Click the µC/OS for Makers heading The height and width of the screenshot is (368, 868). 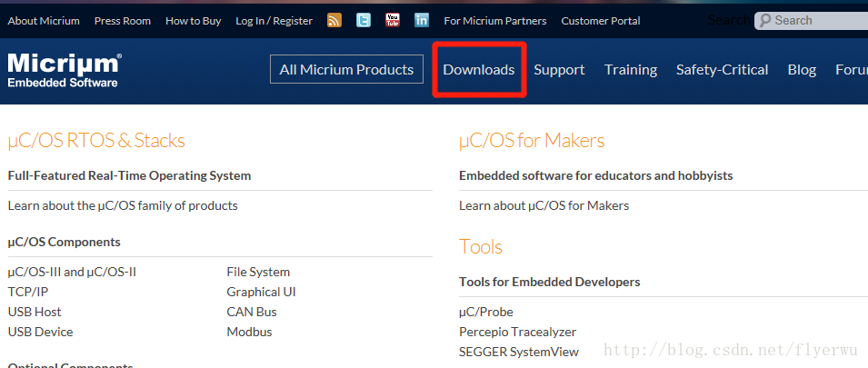532,141
